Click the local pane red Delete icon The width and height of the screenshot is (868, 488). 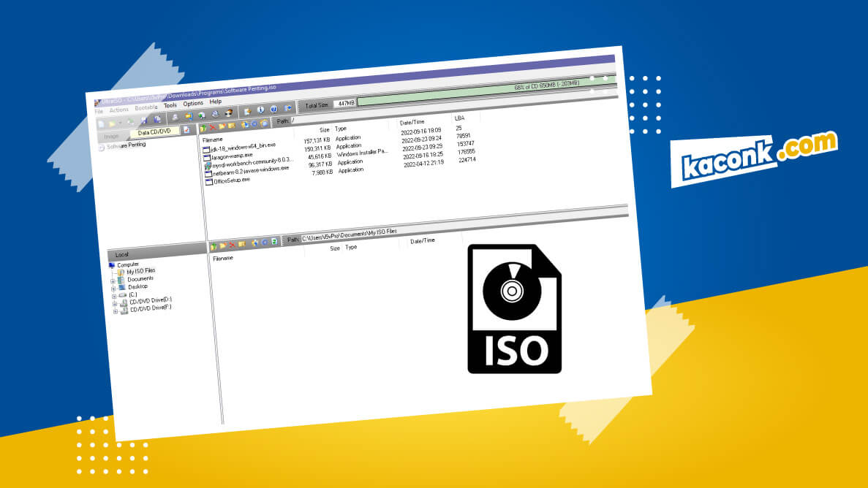[232, 245]
